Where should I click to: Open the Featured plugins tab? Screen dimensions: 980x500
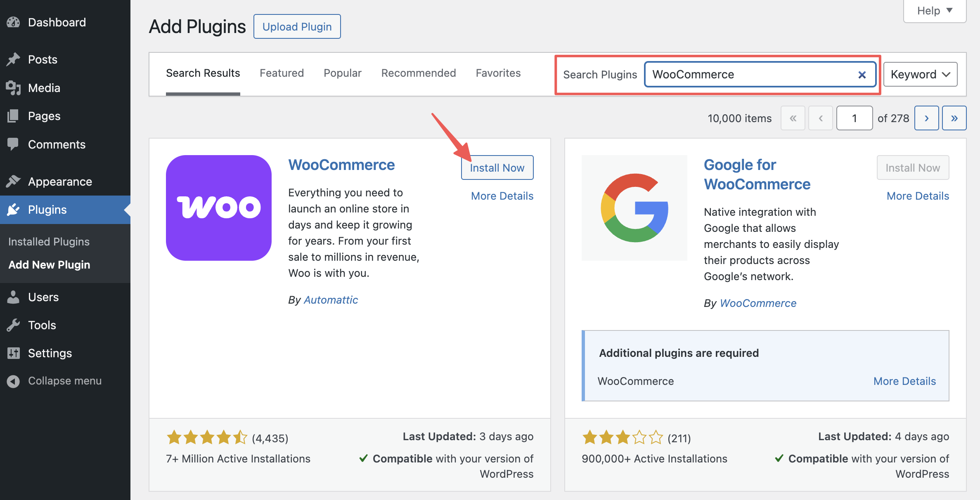[x=282, y=73]
